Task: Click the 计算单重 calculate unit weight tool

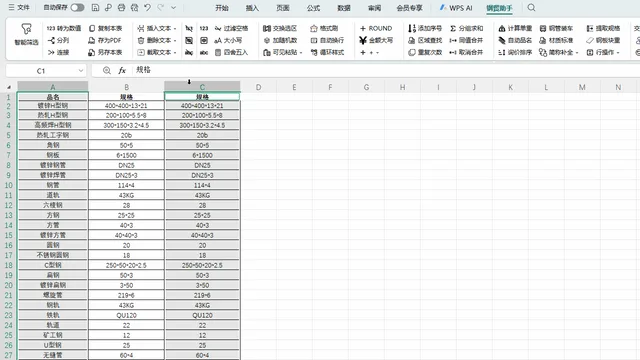Action: (x=515, y=28)
